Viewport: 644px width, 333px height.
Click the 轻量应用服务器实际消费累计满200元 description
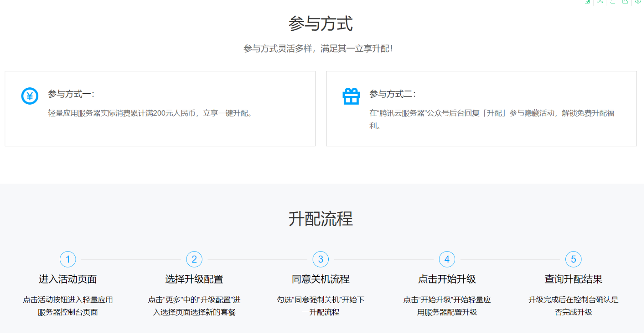click(150, 113)
